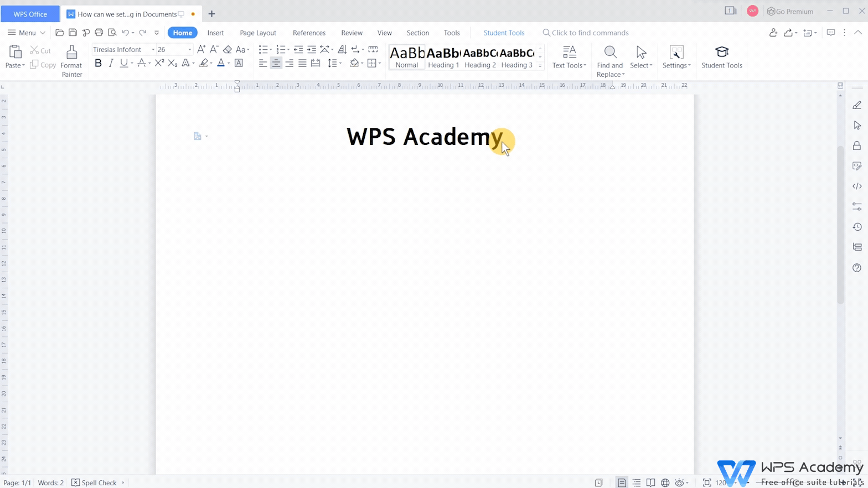
Task: Redo the last undone action
Action: (142, 33)
